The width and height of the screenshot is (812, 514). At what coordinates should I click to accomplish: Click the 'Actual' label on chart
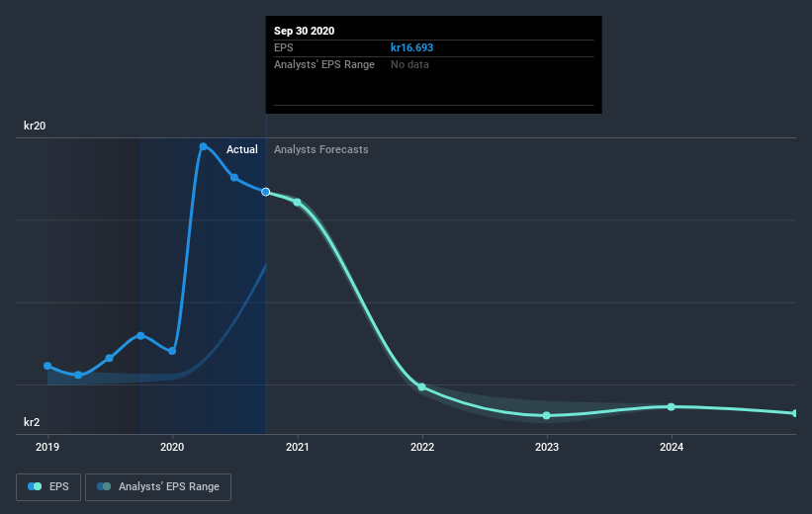click(x=242, y=149)
